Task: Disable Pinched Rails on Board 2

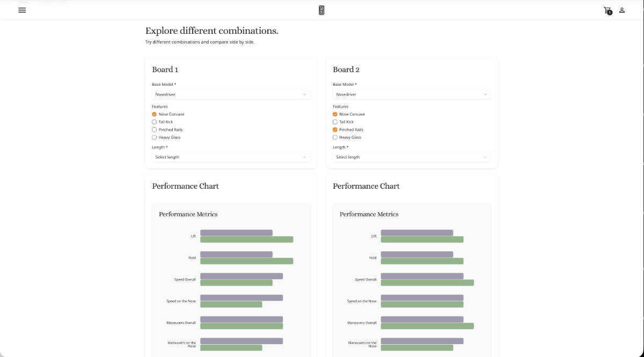Action: click(x=335, y=129)
